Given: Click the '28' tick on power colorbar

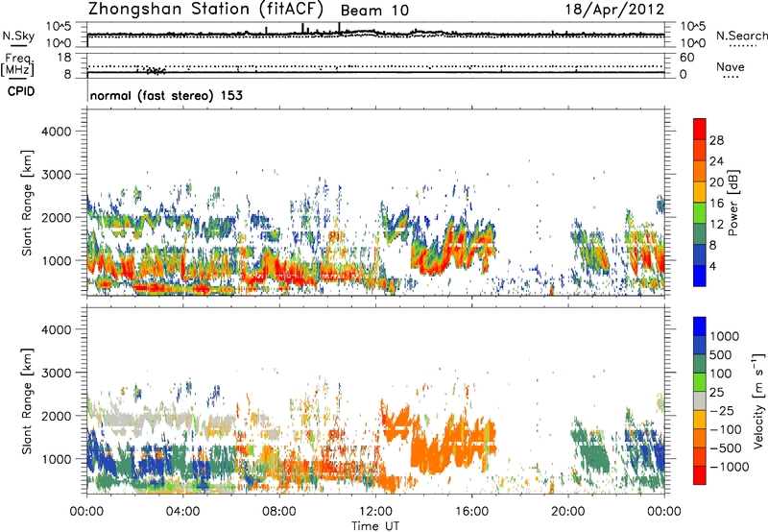Looking at the screenshot, I should coord(716,140).
